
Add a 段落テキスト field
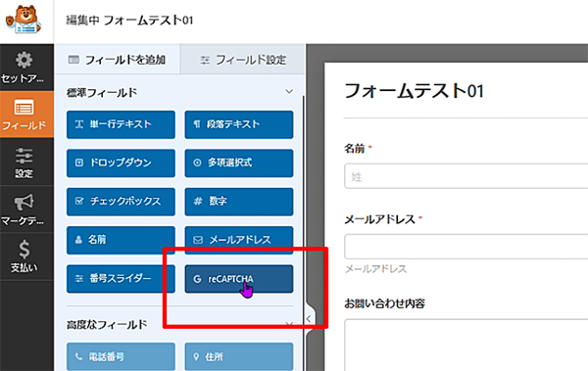(x=239, y=124)
